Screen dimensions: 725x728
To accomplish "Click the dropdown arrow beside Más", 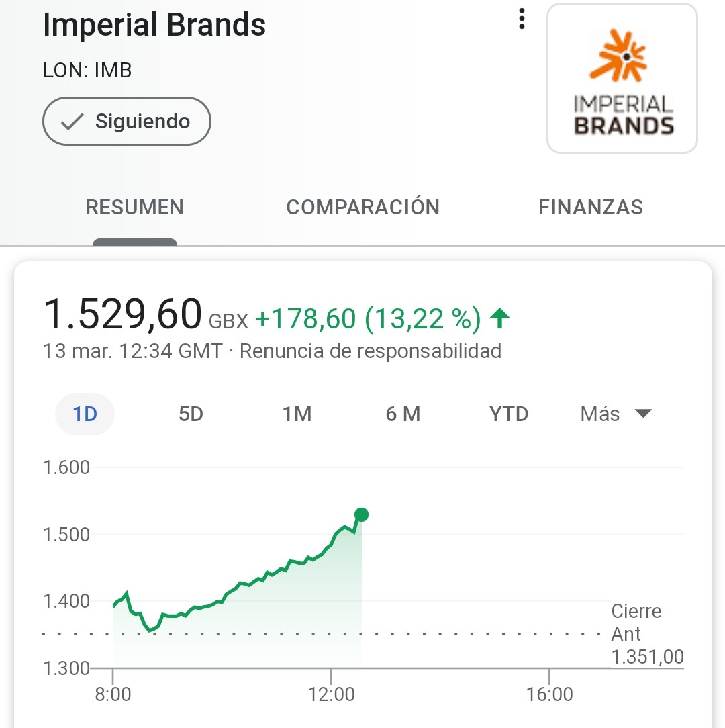I will 643,413.
